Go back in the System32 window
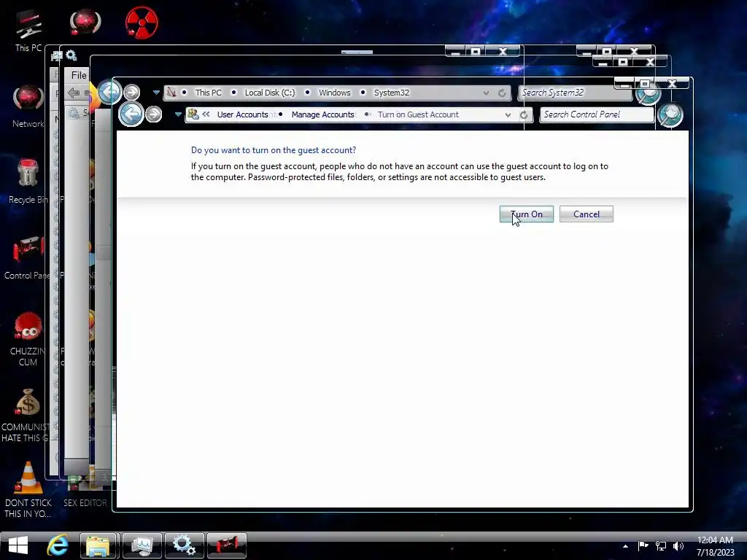Screen dimensions: 747x560 (109, 91)
